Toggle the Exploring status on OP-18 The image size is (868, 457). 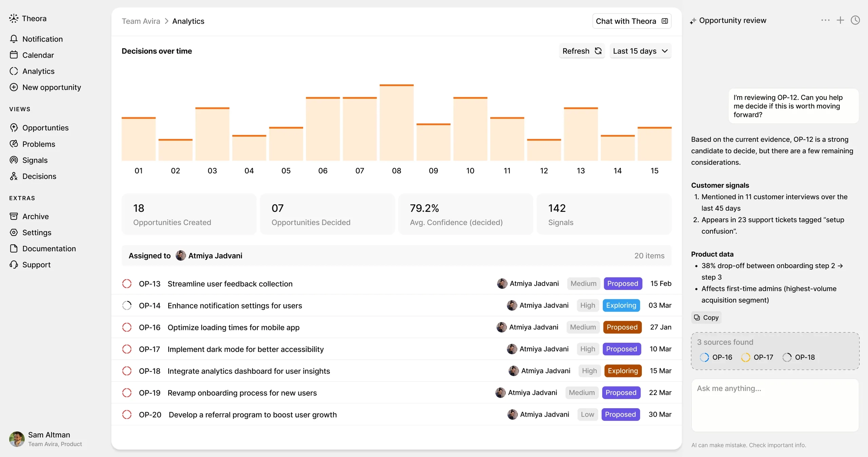(x=623, y=371)
